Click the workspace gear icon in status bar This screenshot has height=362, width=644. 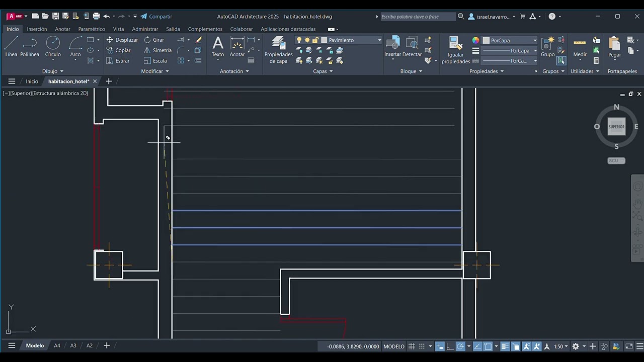(x=576, y=346)
